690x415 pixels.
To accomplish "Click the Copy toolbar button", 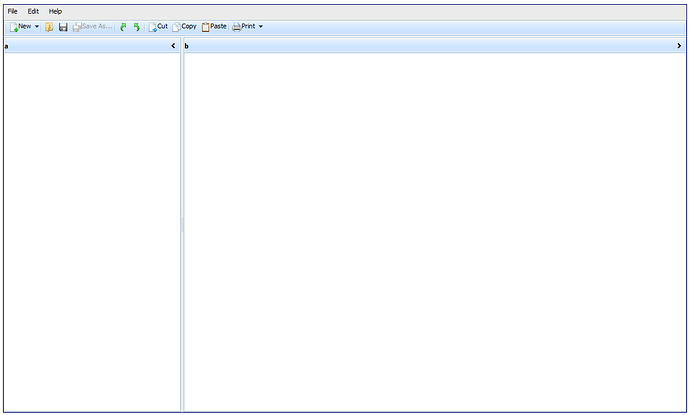I will [x=184, y=27].
